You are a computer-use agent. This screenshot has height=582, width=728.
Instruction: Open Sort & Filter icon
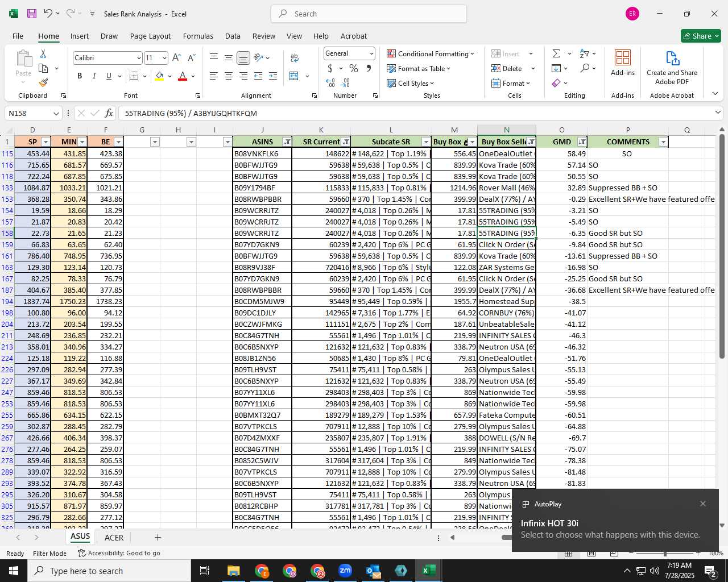585,53
